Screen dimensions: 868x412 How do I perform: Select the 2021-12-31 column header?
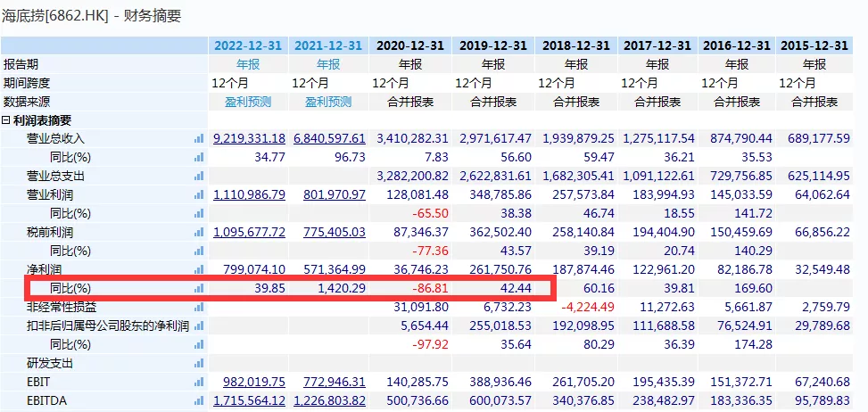(x=328, y=45)
